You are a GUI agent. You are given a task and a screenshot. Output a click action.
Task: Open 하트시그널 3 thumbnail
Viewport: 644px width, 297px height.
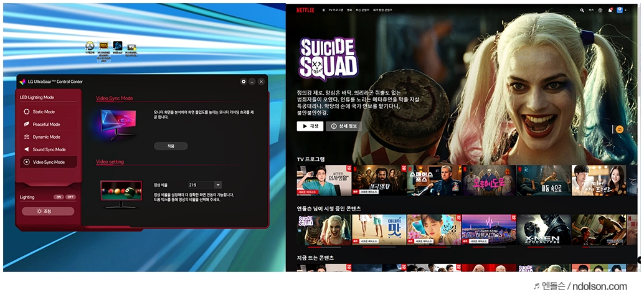coord(489,230)
